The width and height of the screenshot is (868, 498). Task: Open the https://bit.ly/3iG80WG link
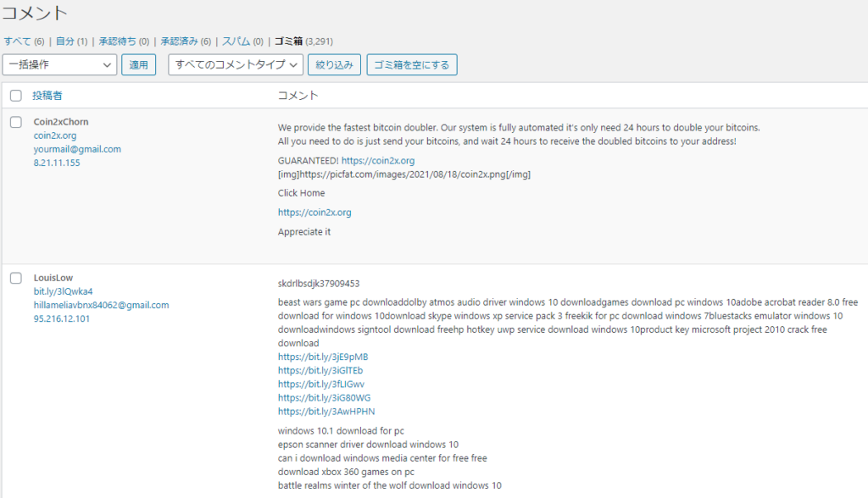pos(325,398)
